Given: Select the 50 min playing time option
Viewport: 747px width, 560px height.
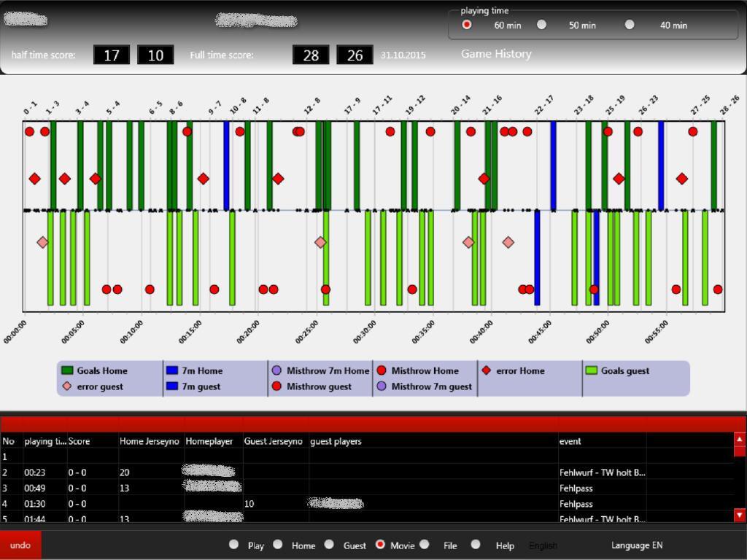Looking at the screenshot, I should pos(542,25).
